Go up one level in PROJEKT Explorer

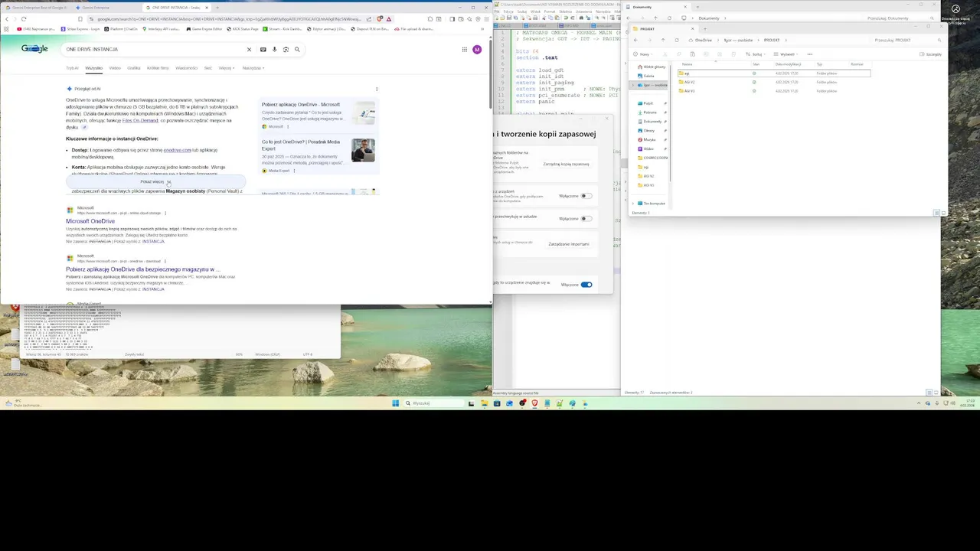click(x=662, y=40)
